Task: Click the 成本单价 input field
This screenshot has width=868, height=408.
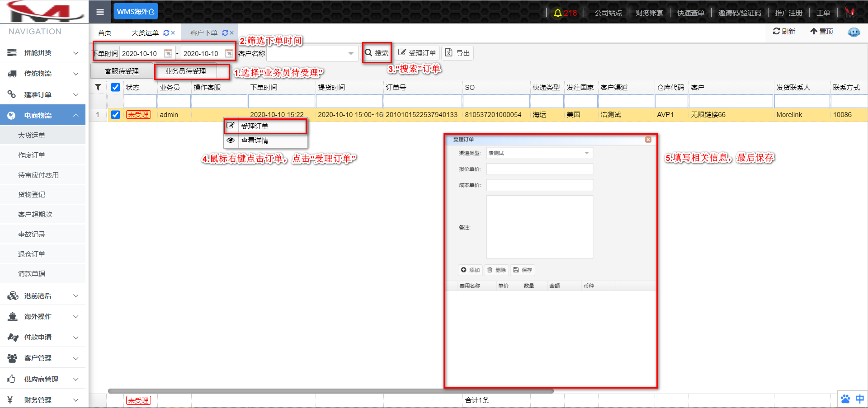Action: click(539, 185)
